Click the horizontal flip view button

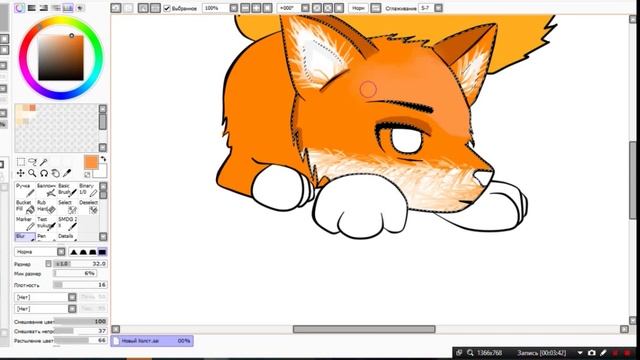pos(376,8)
